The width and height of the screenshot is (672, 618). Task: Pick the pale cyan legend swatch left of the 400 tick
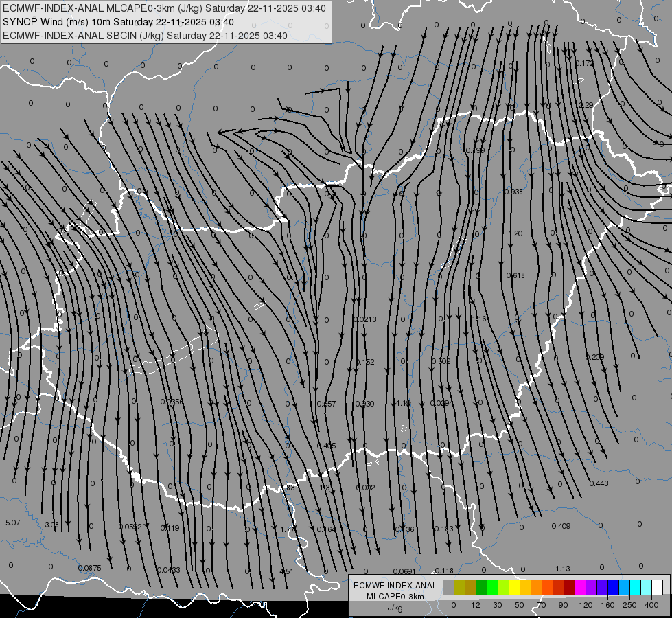pos(647,588)
